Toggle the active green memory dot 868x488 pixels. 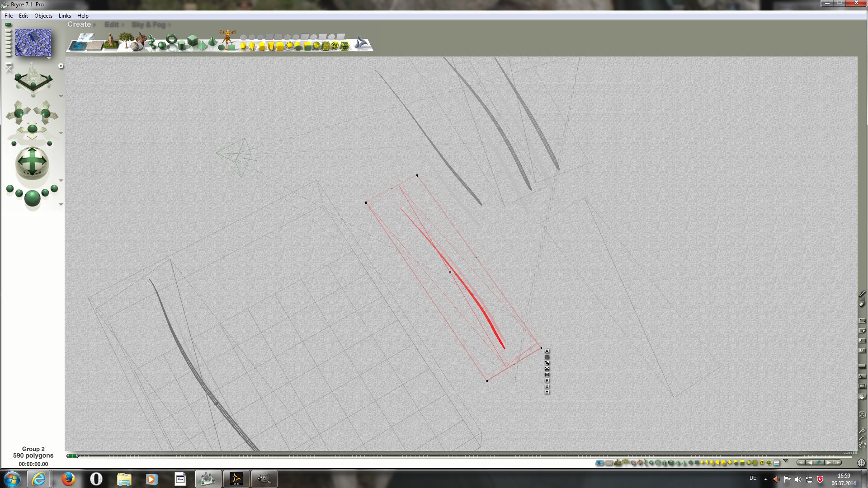(x=8, y=25)
